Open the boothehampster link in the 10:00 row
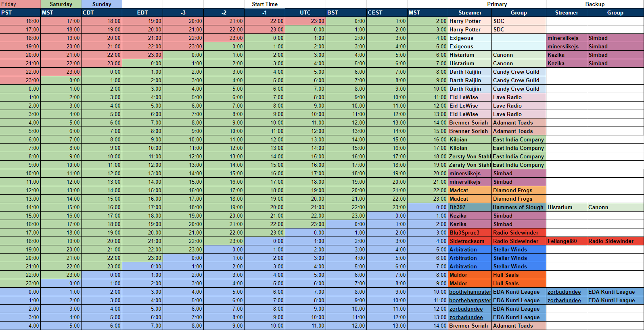This screenshot has width=644, height=330. coord(470,292)
